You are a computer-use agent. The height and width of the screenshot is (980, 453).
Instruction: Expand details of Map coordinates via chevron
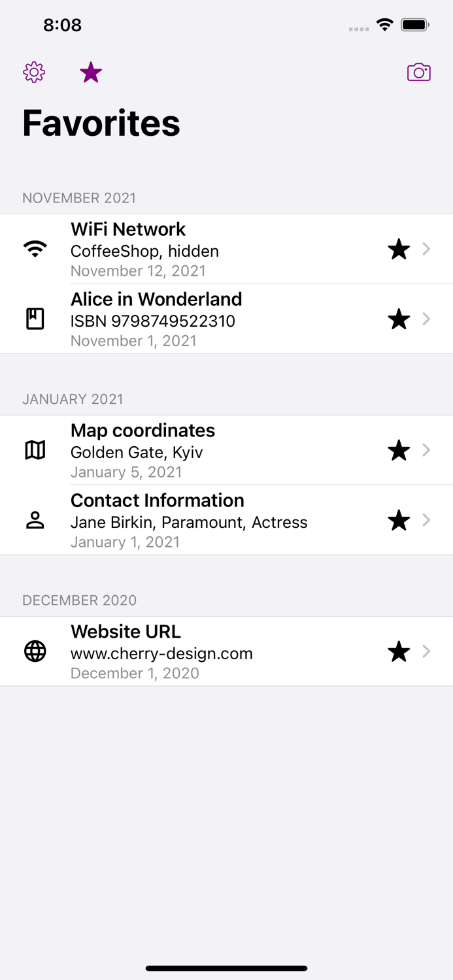[426, 450]
